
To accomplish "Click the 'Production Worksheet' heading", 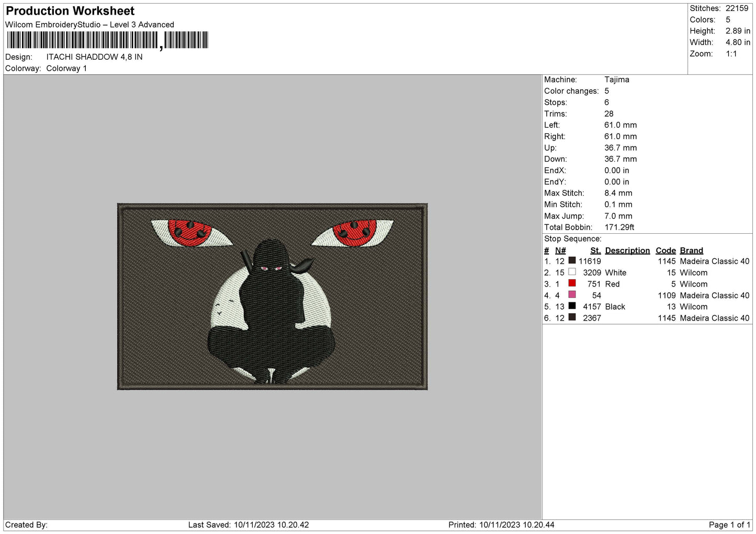I will point(70,11).
